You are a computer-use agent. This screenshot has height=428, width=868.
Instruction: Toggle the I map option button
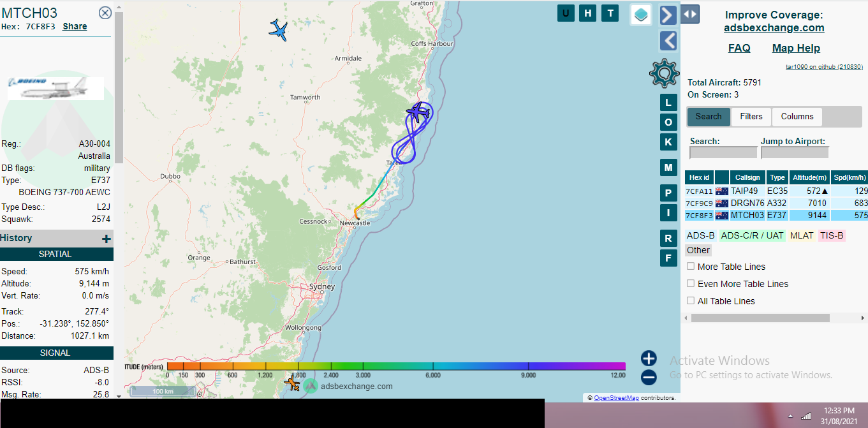(668, 212)
